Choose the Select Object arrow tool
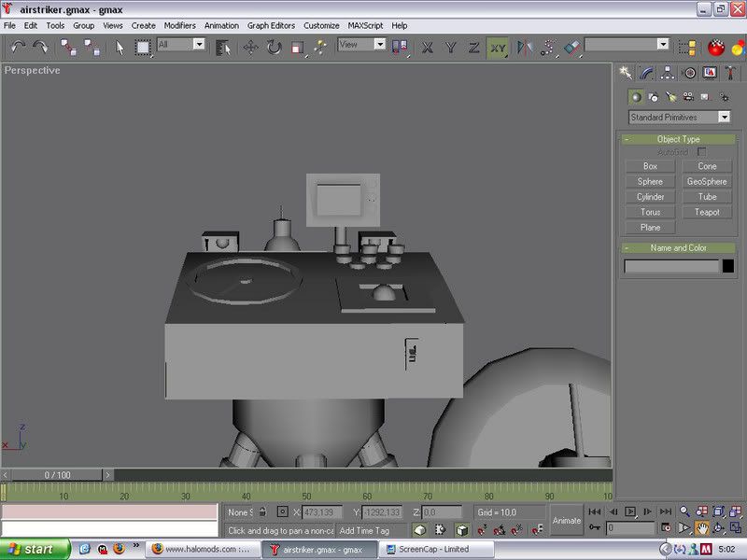Screen dimensions: 747x560 [x=120, y=48]
